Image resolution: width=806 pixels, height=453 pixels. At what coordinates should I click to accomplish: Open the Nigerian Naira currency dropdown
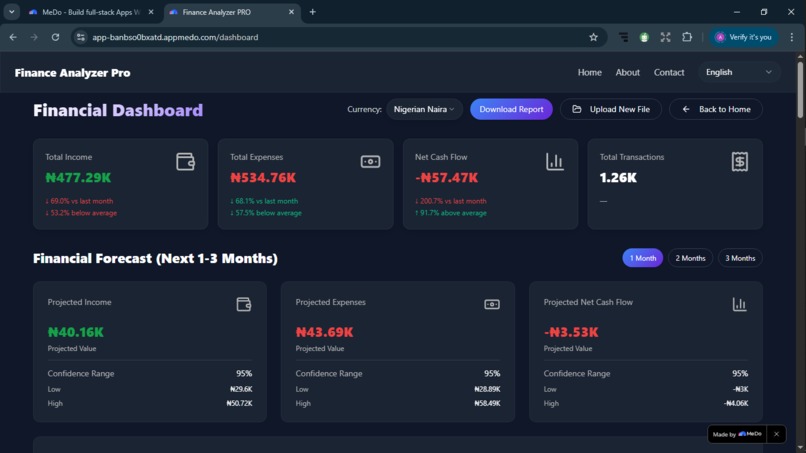[424, 109]
